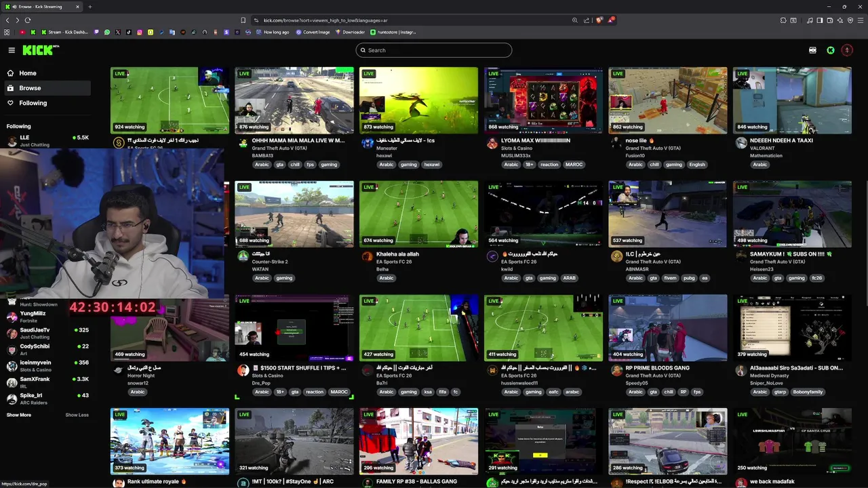Open a new browser tab
868x488 pixels.
click(x=90, y=7)
